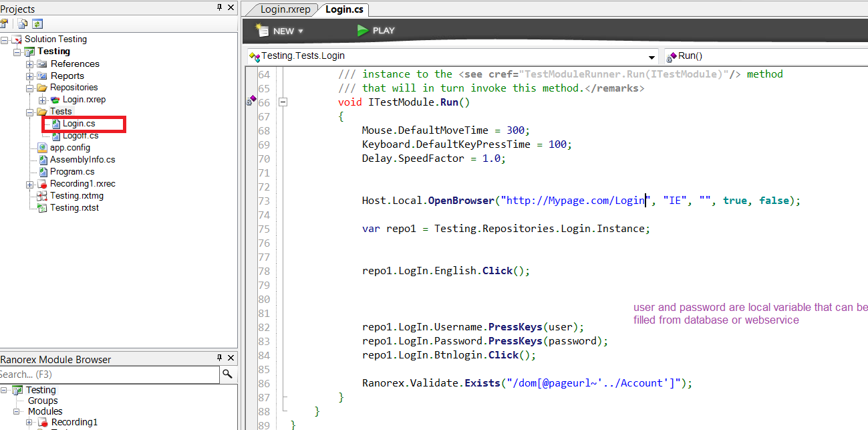Select app.config in the project tree
Viewport: 868px width, 430px height.
(70, 148)
